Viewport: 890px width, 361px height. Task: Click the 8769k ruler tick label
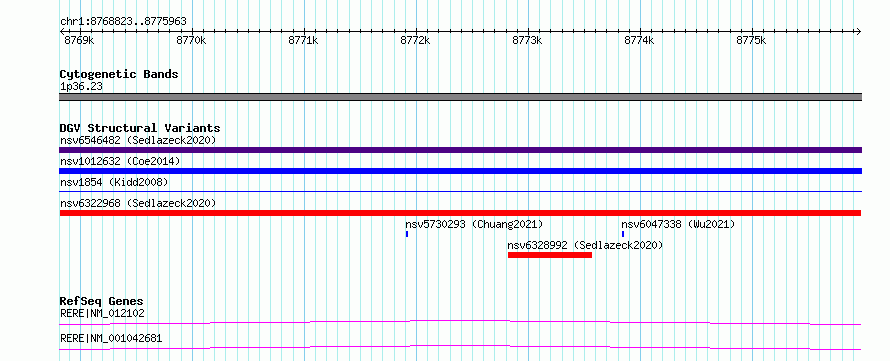coord(79,41)
